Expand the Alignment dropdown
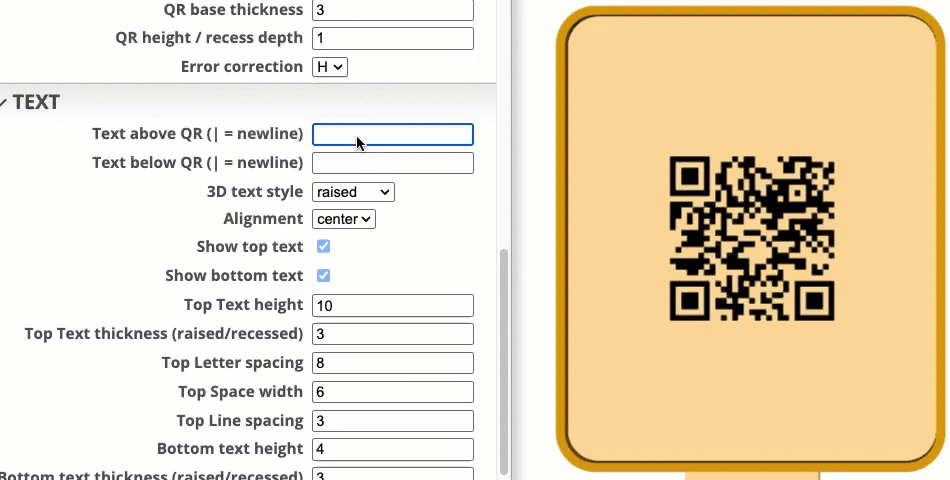The width and height of the screenshot is (950, 480). pos(344,219)
